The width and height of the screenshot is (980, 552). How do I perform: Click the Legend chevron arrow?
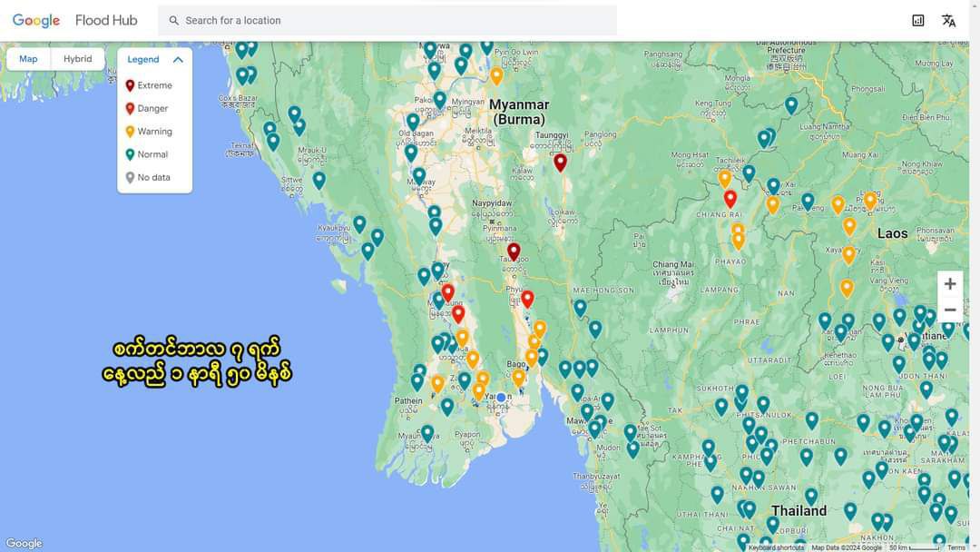(178, 60)
